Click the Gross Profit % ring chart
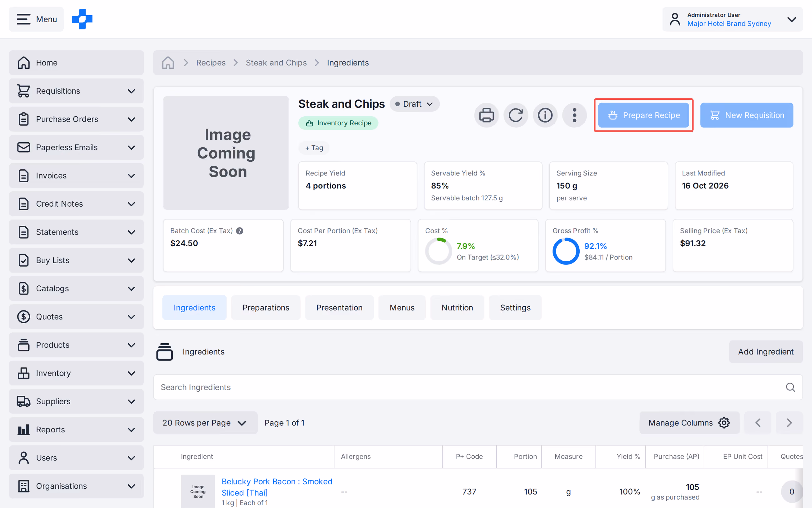This screenshot has width=812, height=508. (x=566, y=251)
